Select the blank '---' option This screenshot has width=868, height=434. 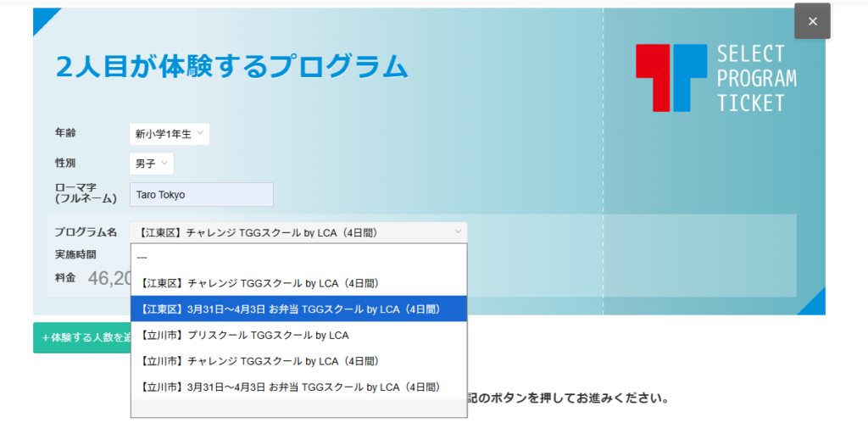[x=298, y=257]
